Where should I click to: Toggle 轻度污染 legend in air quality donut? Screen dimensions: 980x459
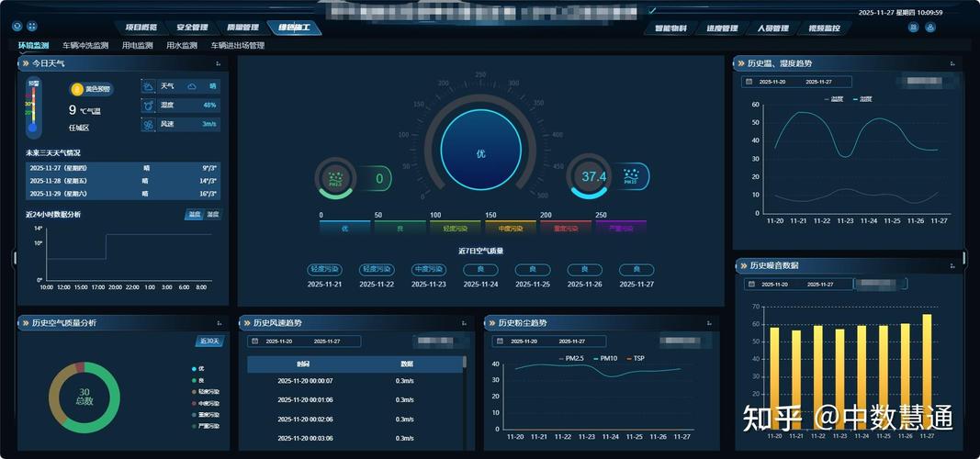click(206, 392)
